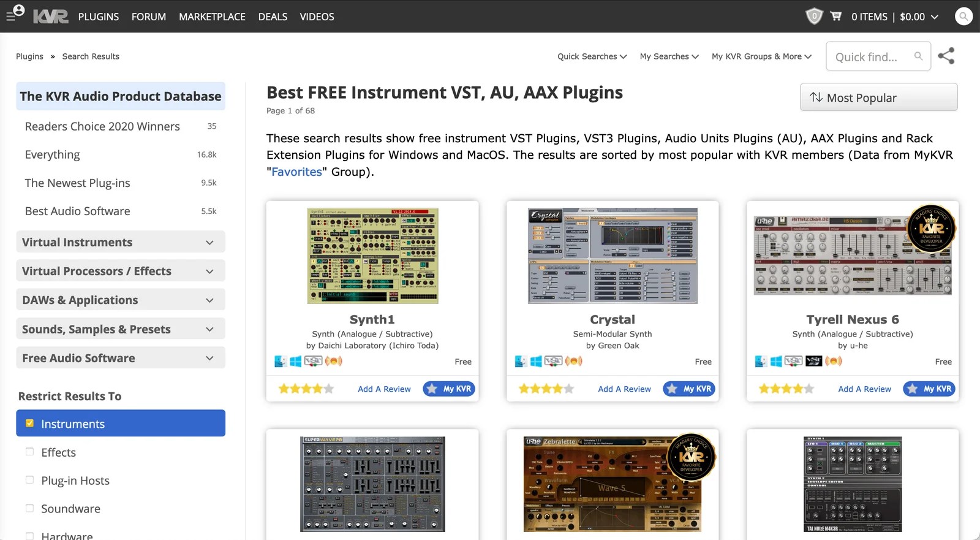Open the My Searches dropdown
Screen dimensions: 980x540
pyautogui.click(x=669, y=56)
